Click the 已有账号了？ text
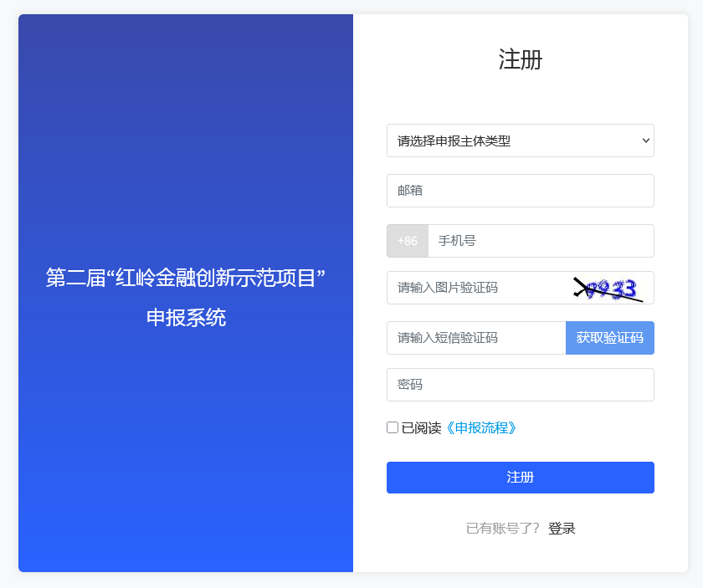The height and width of the screenshot is (588, 703). click(503, 529)
